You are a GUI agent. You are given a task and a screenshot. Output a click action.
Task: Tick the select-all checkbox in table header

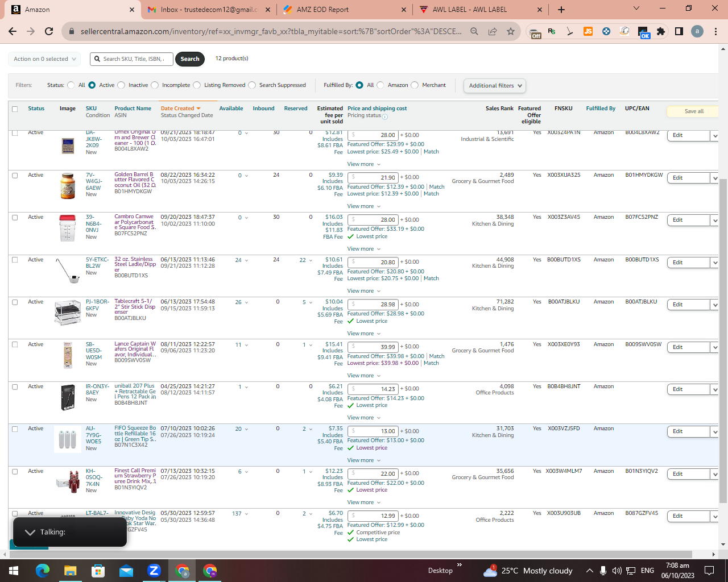15,109
